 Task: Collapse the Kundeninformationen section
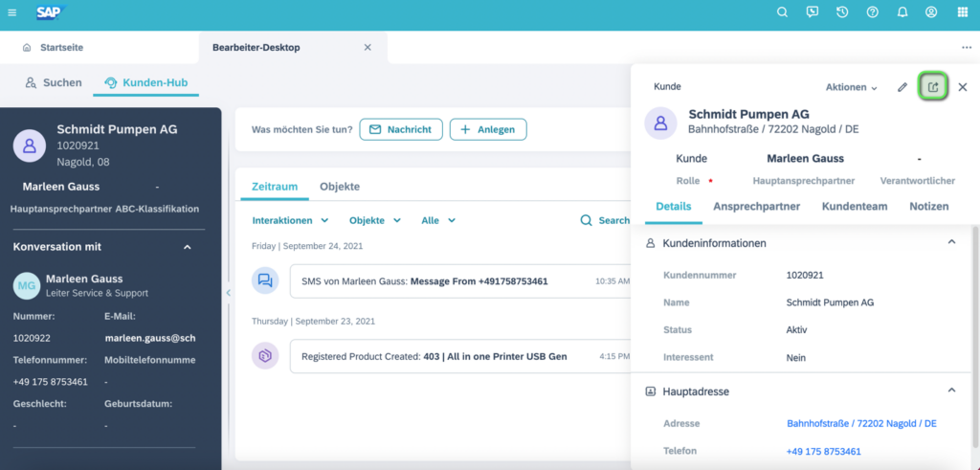(x=951, y=243)
